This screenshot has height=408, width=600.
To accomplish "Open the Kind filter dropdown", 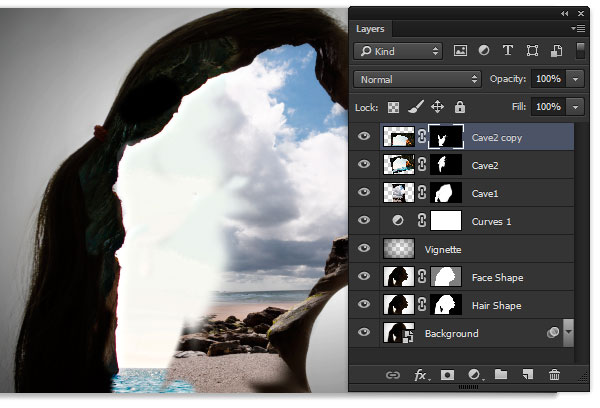I will click(x=398, y=51).
